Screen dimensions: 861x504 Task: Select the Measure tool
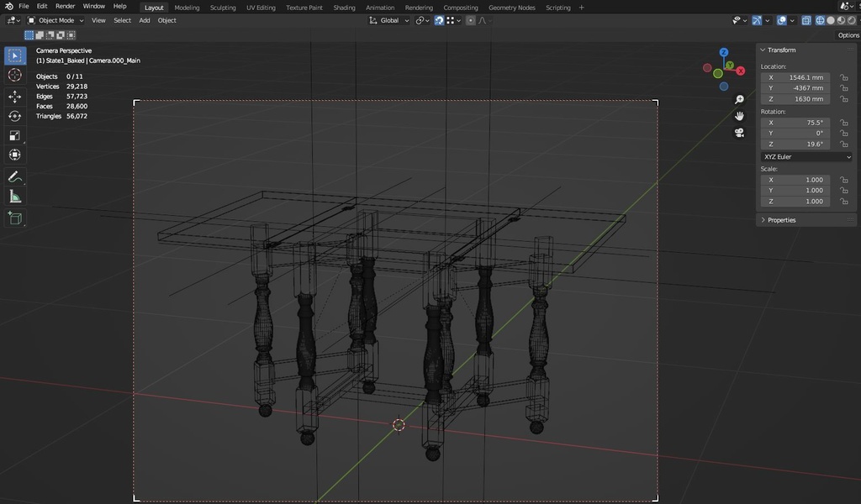15,197
